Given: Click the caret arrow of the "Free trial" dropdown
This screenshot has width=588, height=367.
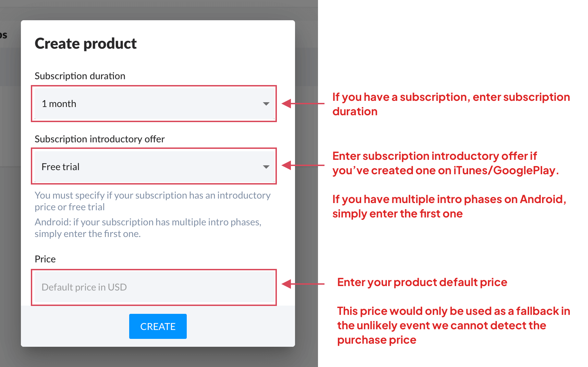Looking at the screenshot, I should pyautogui.click(x=266, y=167).
